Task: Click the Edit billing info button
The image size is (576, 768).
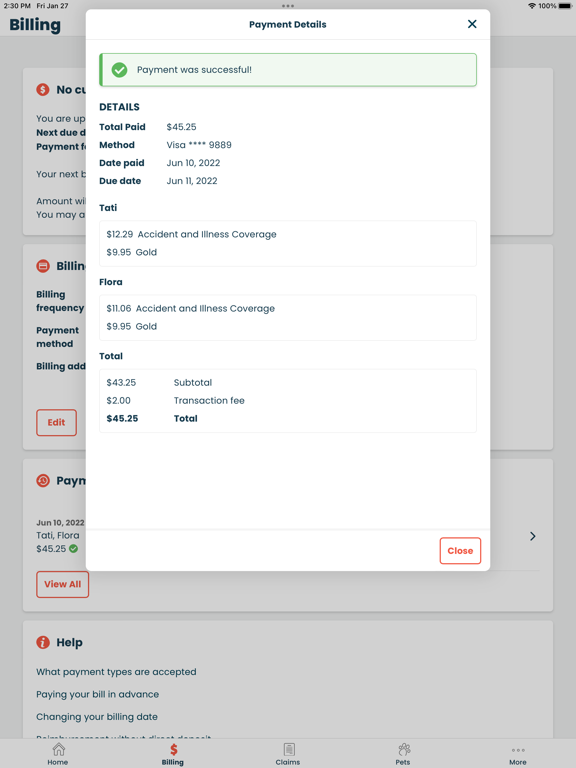Action: pyautogui.click(x=56, y=422)
